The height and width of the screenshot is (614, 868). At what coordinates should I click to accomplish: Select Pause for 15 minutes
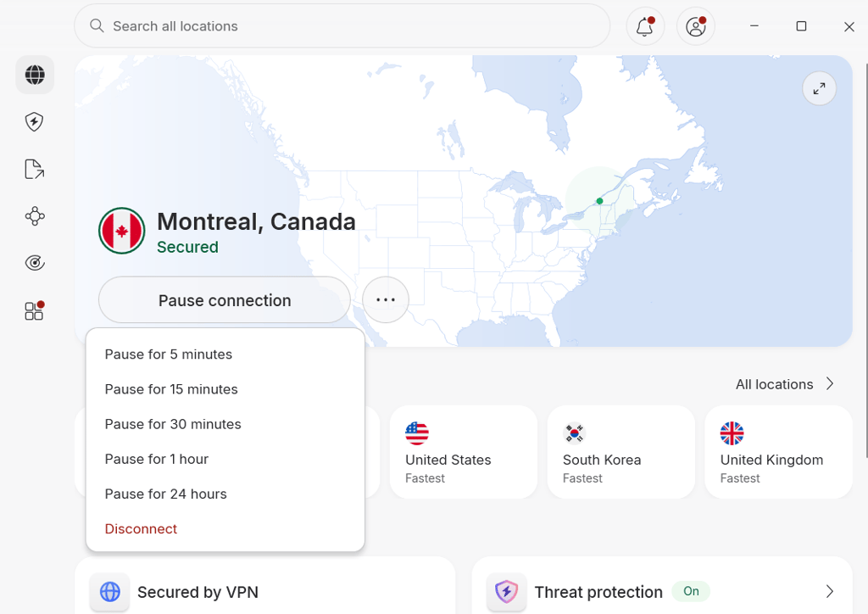tap(225, 389)
